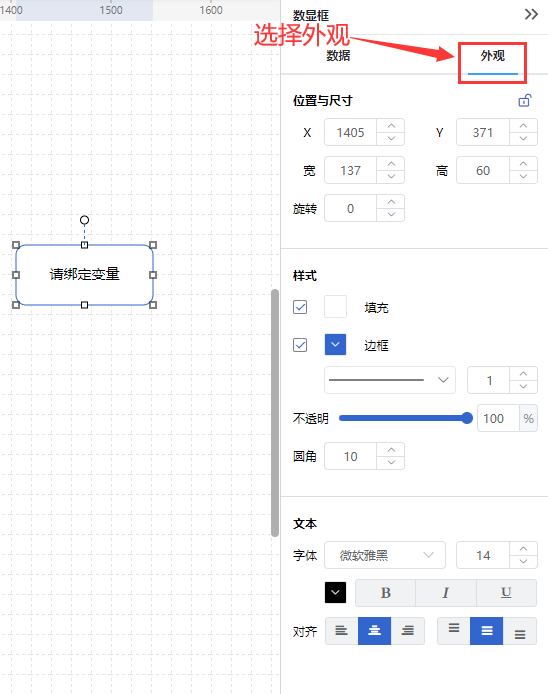
Task: Click the 圆角 corner radius input field
Action: click(351, 456)
